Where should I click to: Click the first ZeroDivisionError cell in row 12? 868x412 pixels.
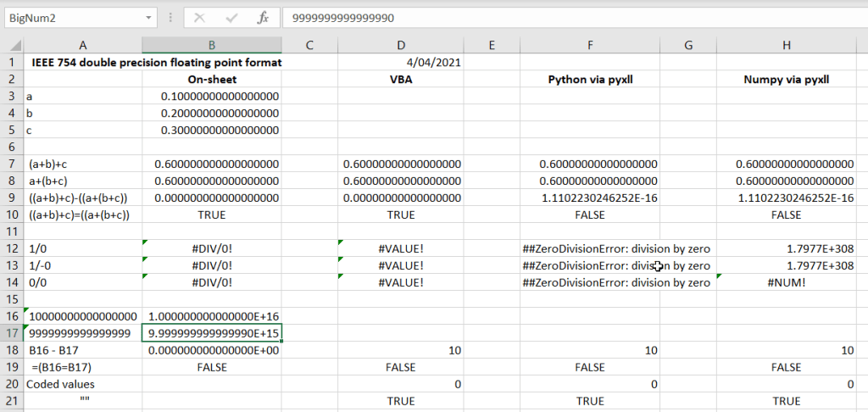pos(616,248)
